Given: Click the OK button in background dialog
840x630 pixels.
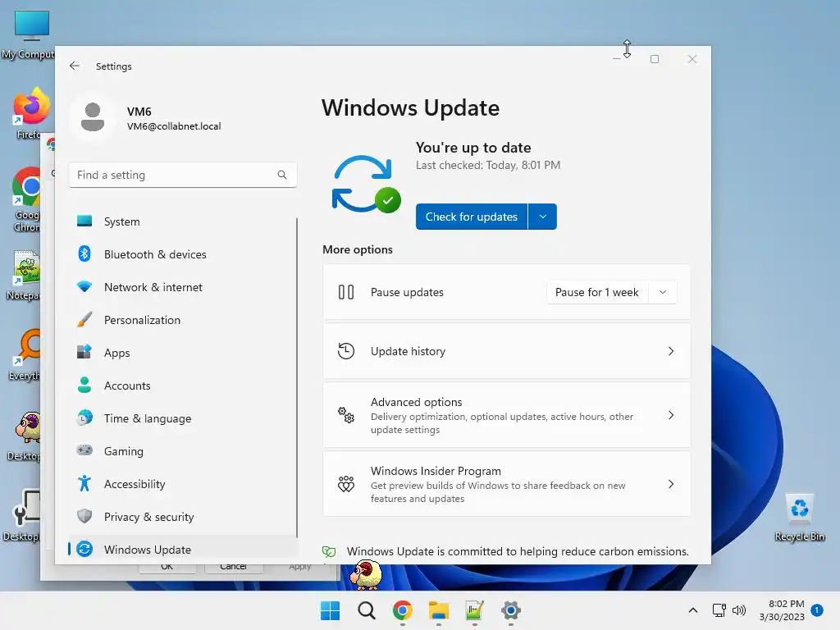Looking at the screenshot, I should tap(167, 568).
